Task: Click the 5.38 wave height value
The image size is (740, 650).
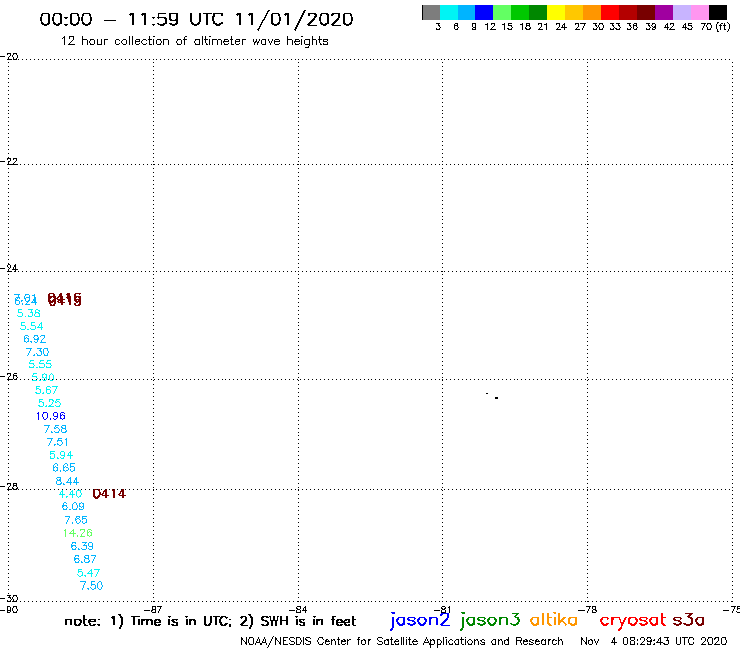Action: click(28, 313)
